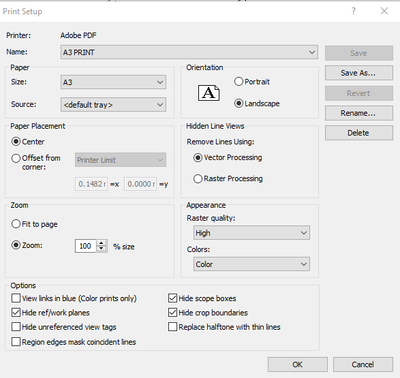Select Fit to page zoom option
Image resolution: width=400 pixels, height=378 pixels.
[x=16, y=224]
